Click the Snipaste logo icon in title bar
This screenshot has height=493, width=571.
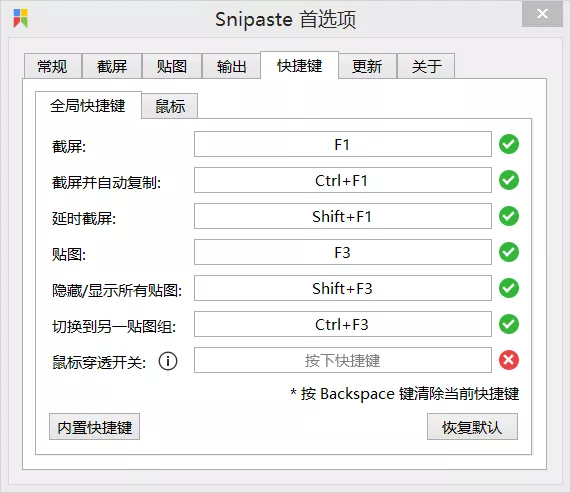[x=21, y=18]
